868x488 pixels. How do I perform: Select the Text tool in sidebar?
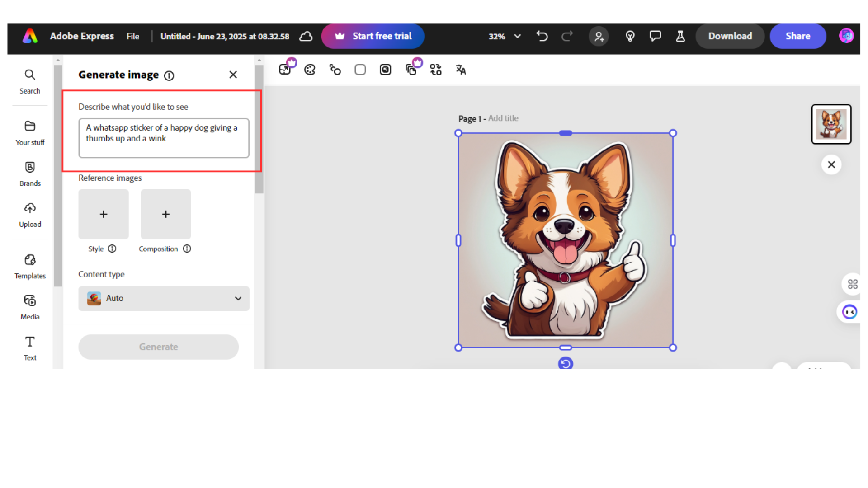[x=30, y=347]
